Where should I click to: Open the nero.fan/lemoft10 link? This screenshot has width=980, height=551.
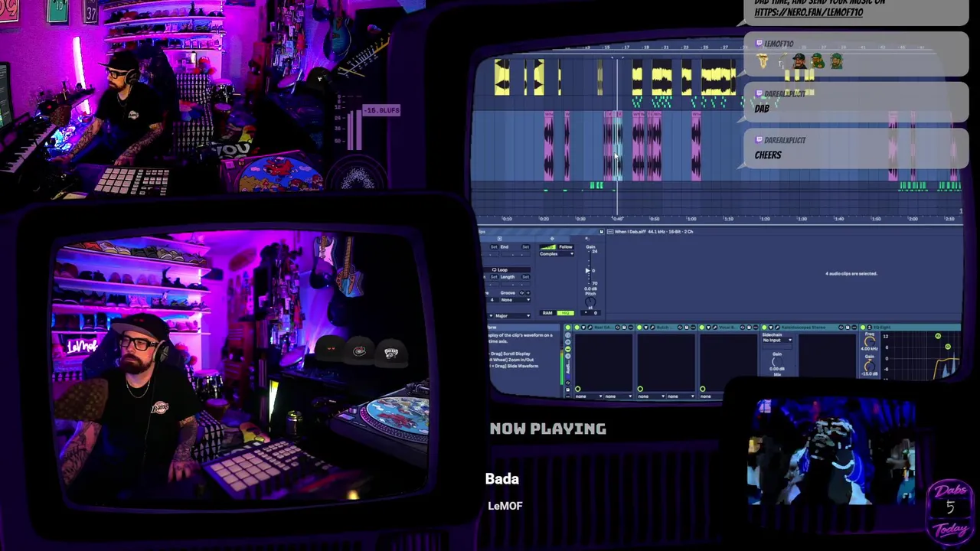pos(808,12)
